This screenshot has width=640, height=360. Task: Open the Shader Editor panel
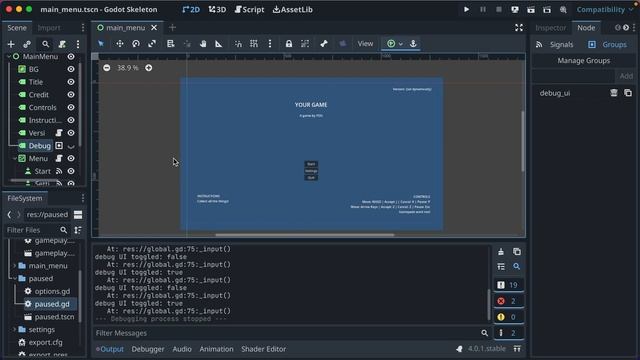tap(264, 349)
